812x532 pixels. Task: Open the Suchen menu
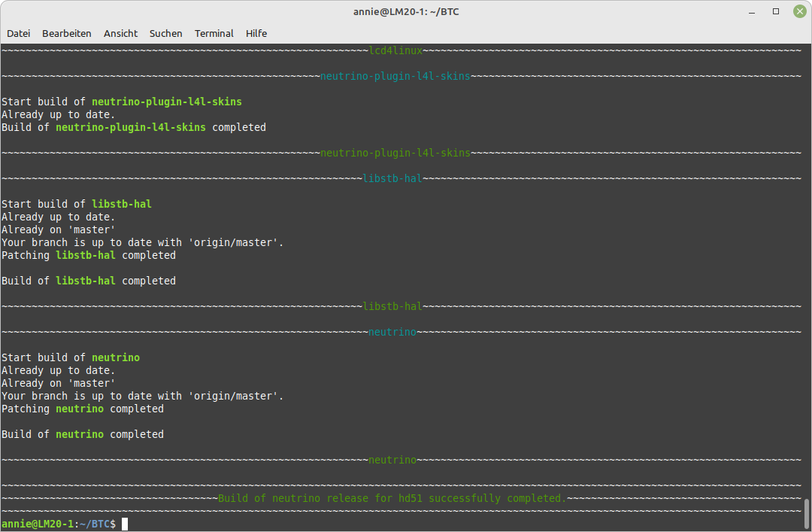(x=165, y=33)
